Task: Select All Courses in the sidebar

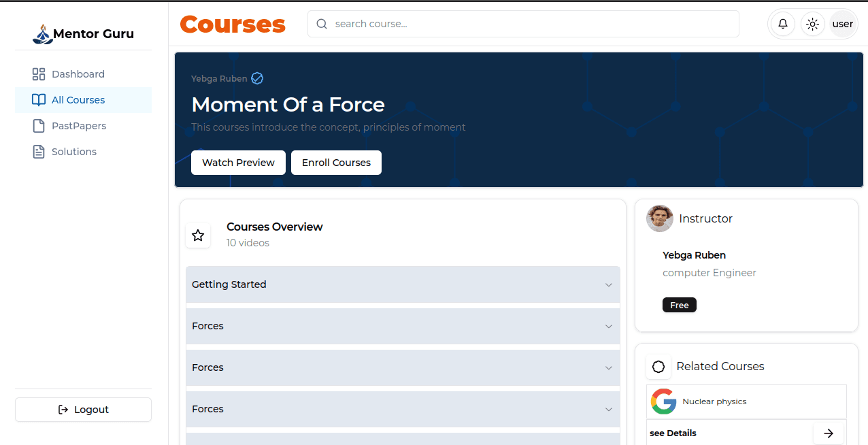Action: pos(83,100)
